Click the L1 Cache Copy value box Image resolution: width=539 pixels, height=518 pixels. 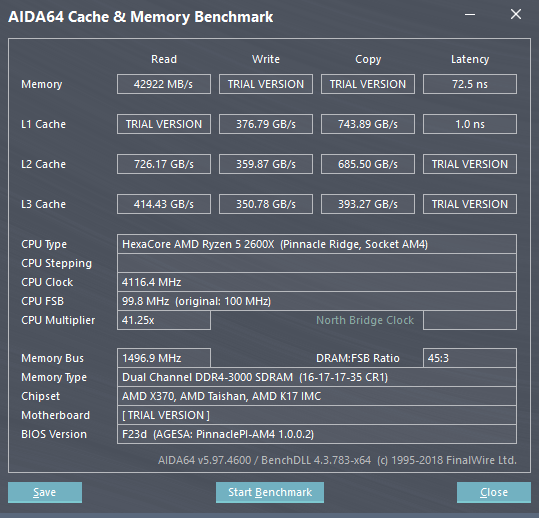(x=368, y=124)
